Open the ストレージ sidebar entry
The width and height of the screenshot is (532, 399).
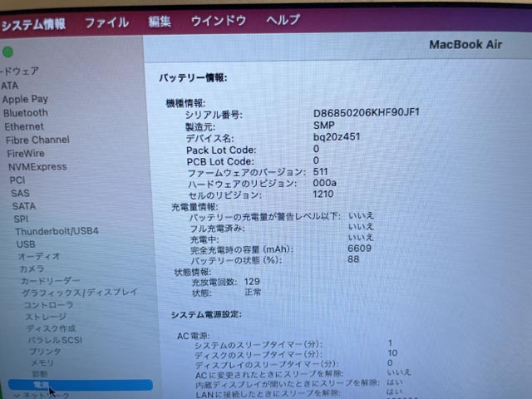(x=46, y=317)
